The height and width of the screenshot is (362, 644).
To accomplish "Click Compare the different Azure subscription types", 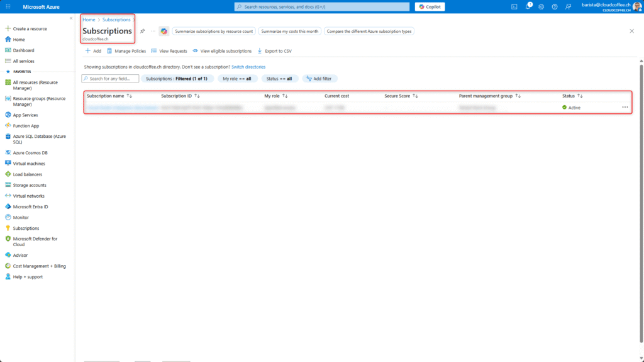I will click(369, 31).
